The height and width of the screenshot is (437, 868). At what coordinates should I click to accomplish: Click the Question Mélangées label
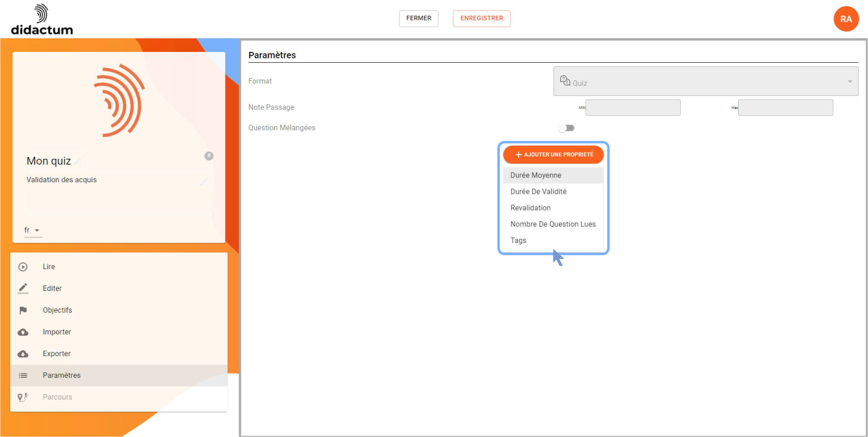point(282,128)
